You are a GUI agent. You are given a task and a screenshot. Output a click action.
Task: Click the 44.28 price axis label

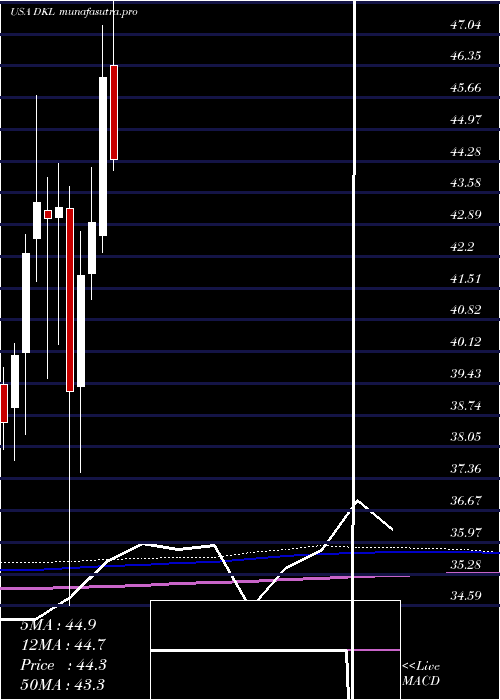466,152
